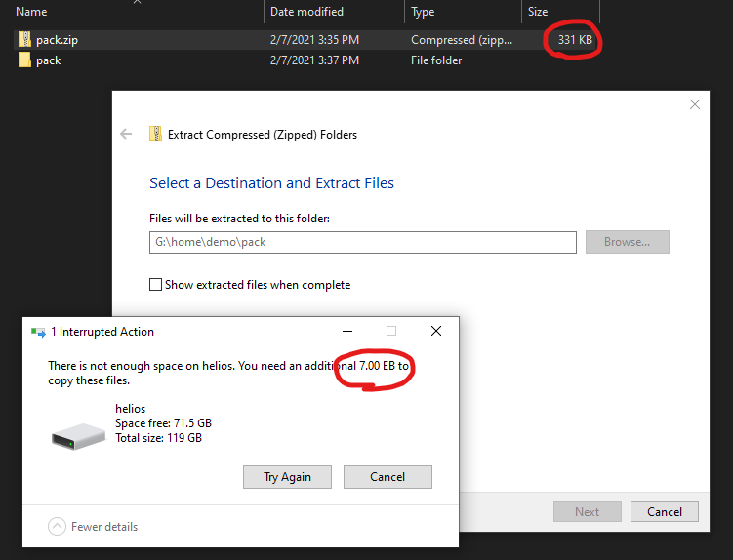Image resolution: width=733 pixels, height=560 pixels.
Task: Click the back arrow in Extract wizard
Action: point(126,134)
